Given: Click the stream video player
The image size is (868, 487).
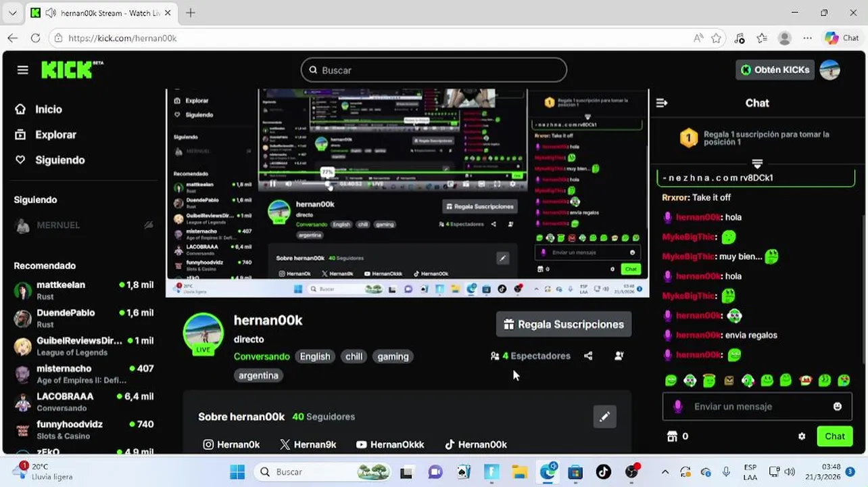Looking at the screenshot, I should (x=407, y=193).
